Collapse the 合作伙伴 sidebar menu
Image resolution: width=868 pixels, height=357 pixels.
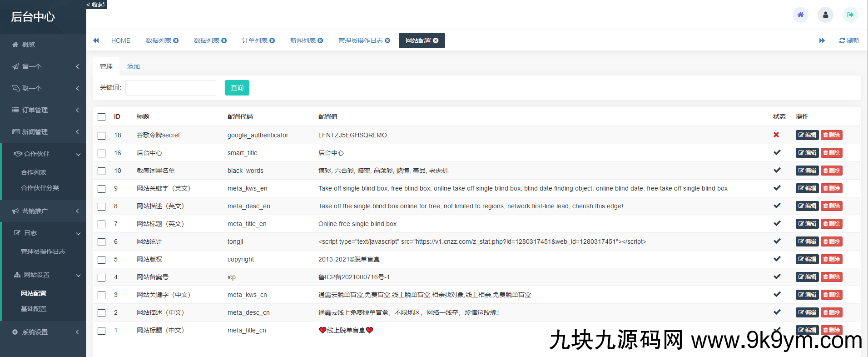[43, 154]
